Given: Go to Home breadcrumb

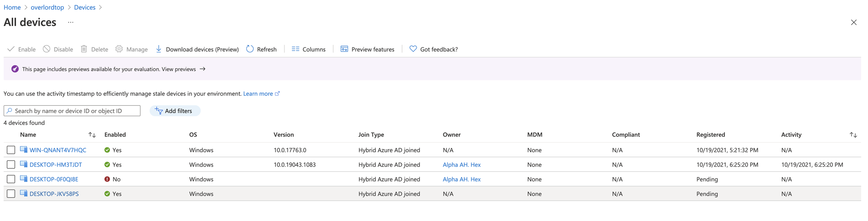Looking at the screenshot, I should coord(12,7).
